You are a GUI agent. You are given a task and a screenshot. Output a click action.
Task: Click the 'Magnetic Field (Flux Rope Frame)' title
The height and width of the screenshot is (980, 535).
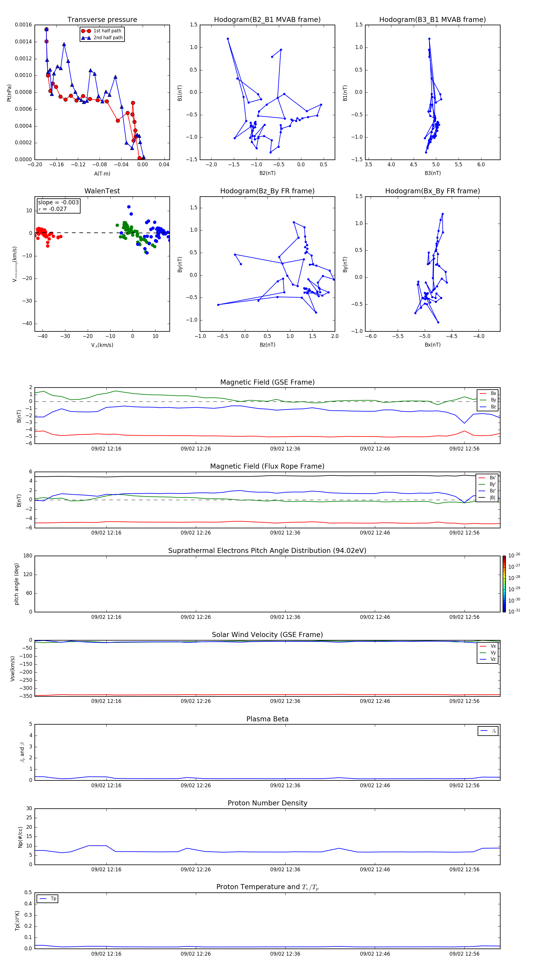point(267,467)
